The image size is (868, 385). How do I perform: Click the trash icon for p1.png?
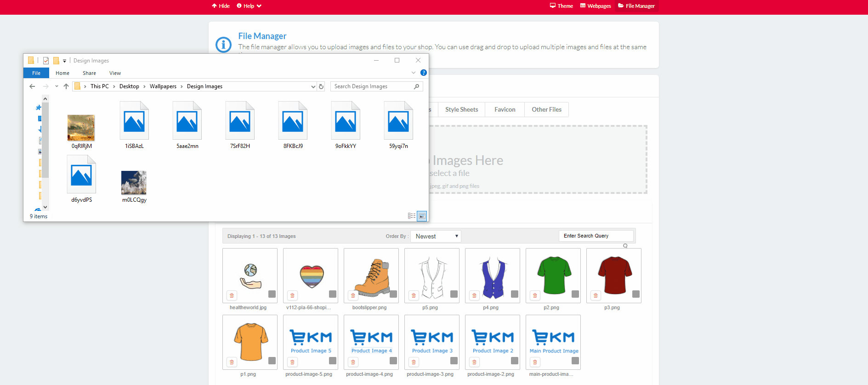(x=232, y=362)
